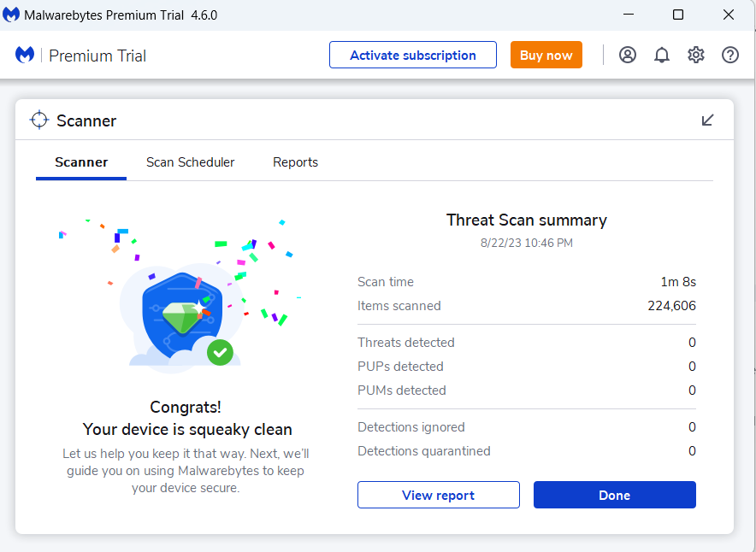Open the notifications bell
756x552 pixels.
[x=662, y=56]
